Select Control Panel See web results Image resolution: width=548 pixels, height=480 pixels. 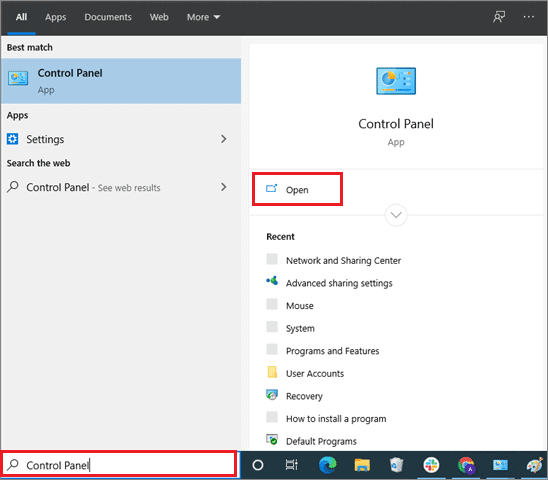(x=121, y=187)
